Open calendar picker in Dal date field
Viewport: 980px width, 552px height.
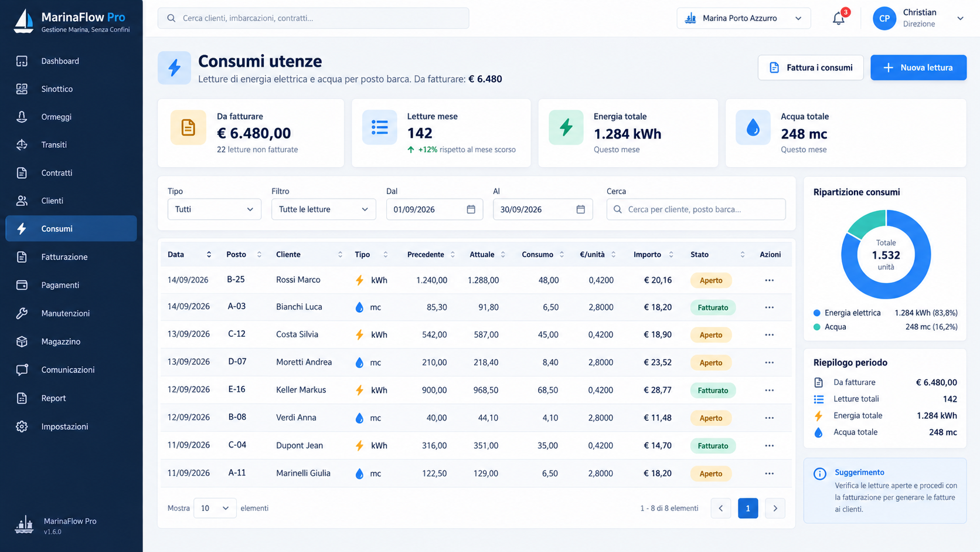[471, 209]
